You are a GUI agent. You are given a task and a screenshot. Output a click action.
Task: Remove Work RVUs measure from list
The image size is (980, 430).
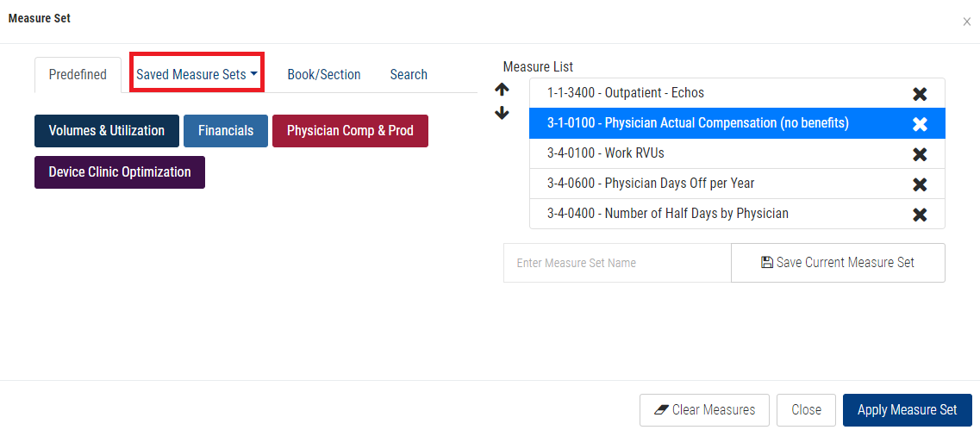tap(920, 154)
